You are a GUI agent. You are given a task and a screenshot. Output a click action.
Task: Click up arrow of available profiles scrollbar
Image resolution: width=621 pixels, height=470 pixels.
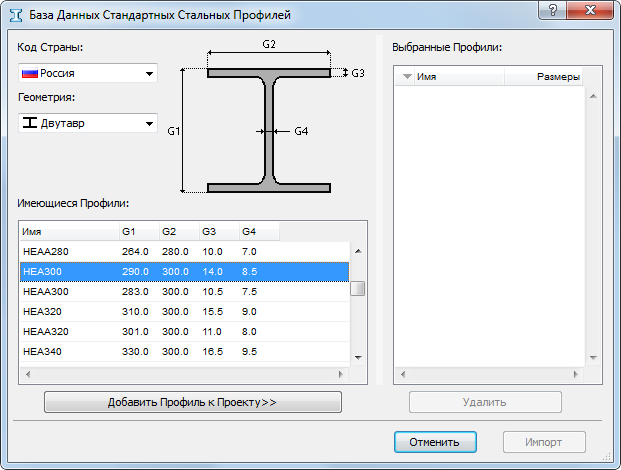pyautogui.click(x=358, y=251)
